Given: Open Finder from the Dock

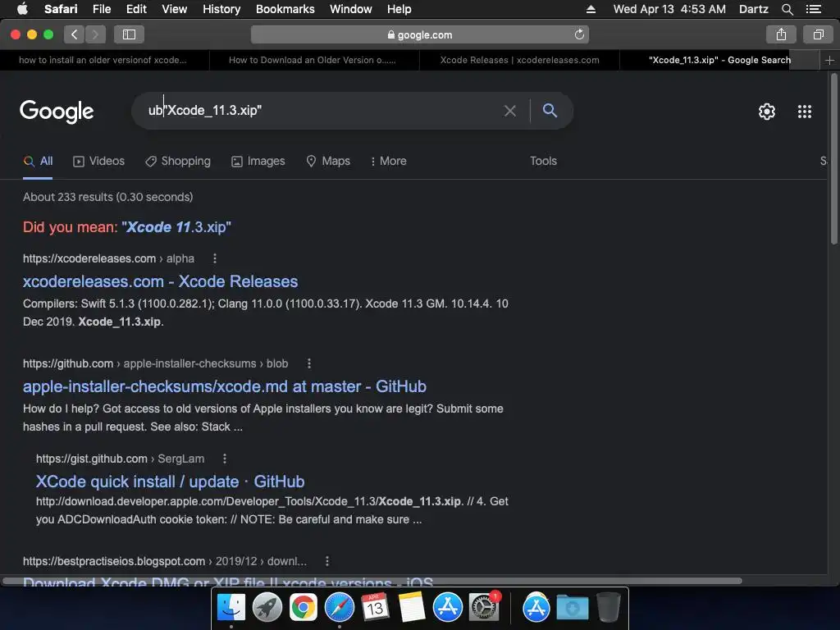Looking at the screenshot, I should pos(231,608).
